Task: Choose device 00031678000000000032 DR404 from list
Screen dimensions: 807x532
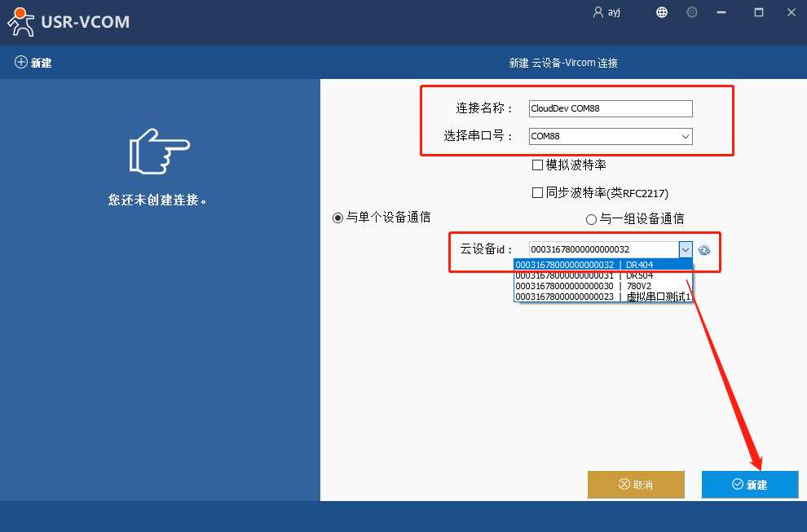Action: [602, 265]
